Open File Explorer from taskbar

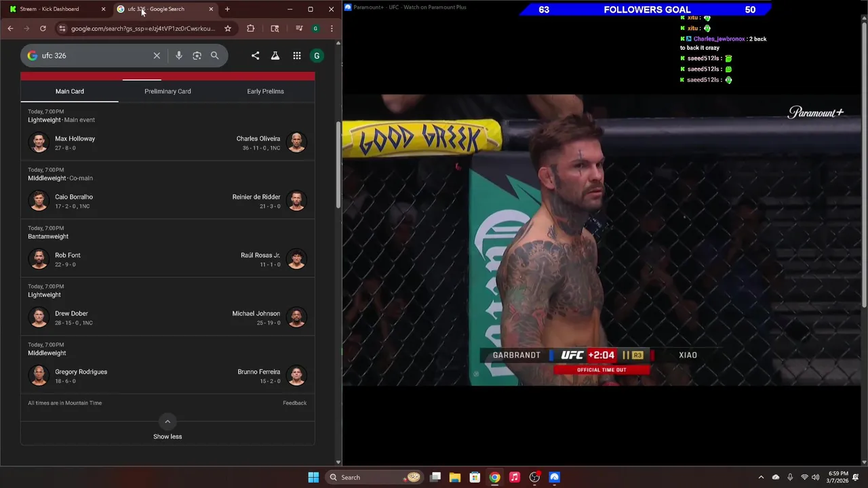coord(455,477)
